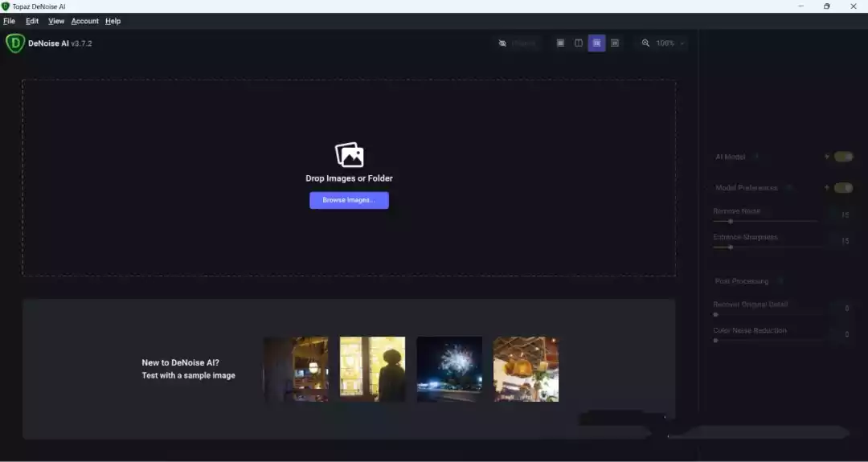Open the Help menu

pos(113,21)
